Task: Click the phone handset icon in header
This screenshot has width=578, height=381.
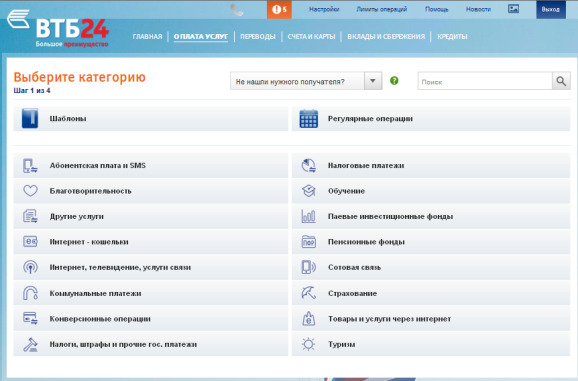Action: (x=237, y=10)
